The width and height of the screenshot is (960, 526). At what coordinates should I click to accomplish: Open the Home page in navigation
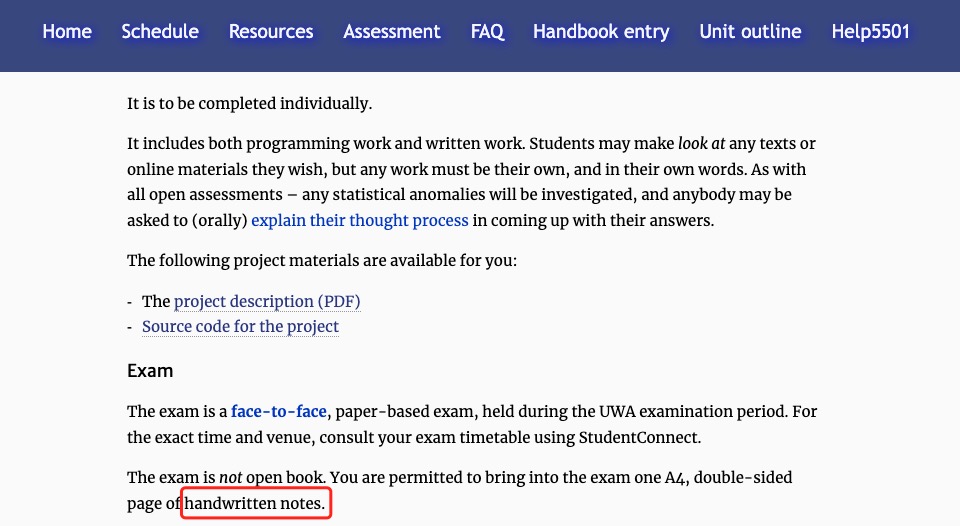coord(67,32)
